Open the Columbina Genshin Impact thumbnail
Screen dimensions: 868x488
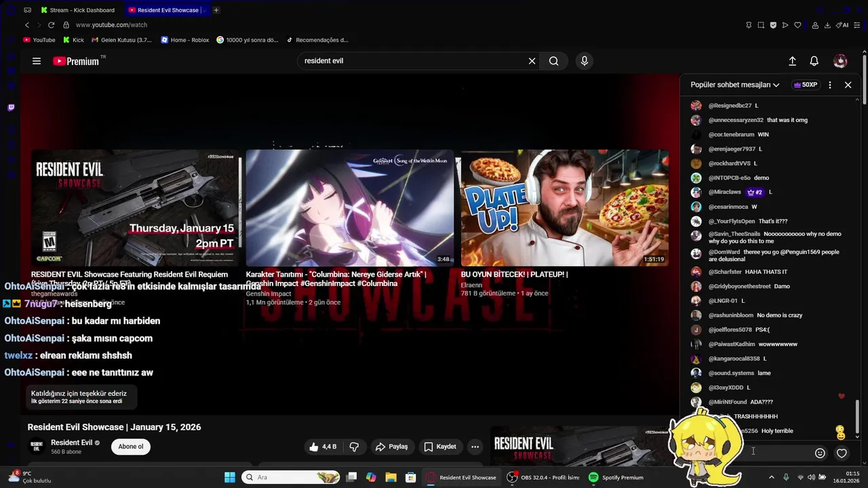point(350,208)
